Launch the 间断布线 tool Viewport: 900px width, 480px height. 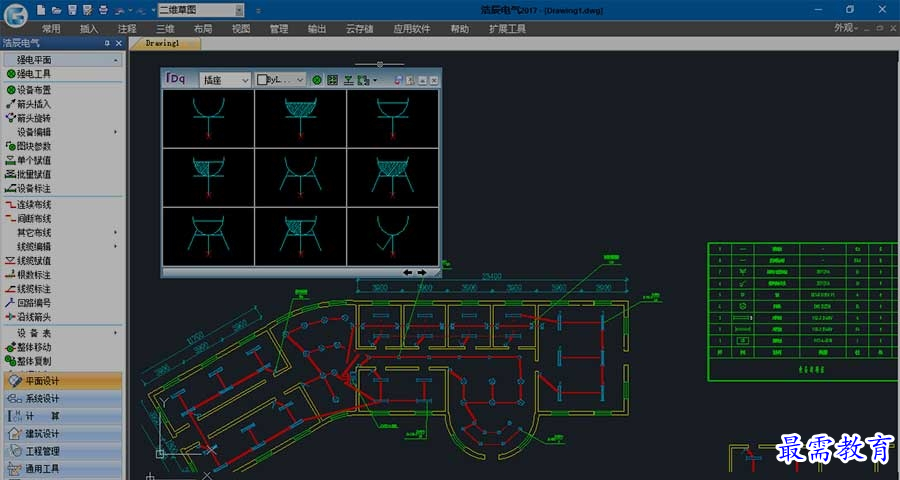tap(28, 219)
